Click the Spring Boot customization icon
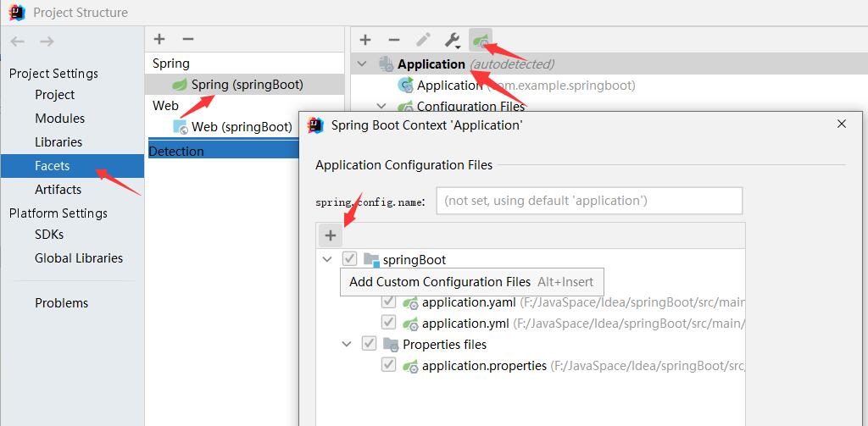Viewport: 868px width, 426px height. click(481, 40)
